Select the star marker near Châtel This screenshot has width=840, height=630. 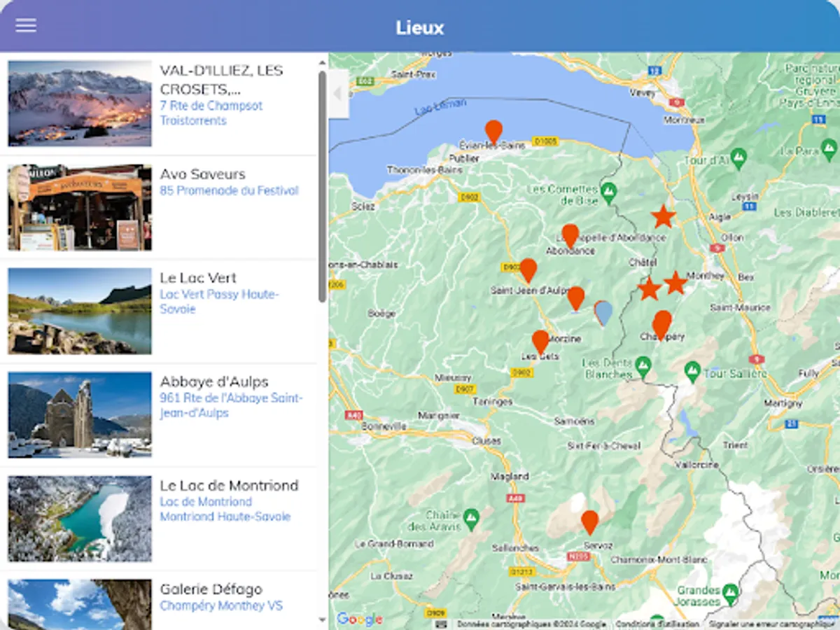click(x=650, y=288)
